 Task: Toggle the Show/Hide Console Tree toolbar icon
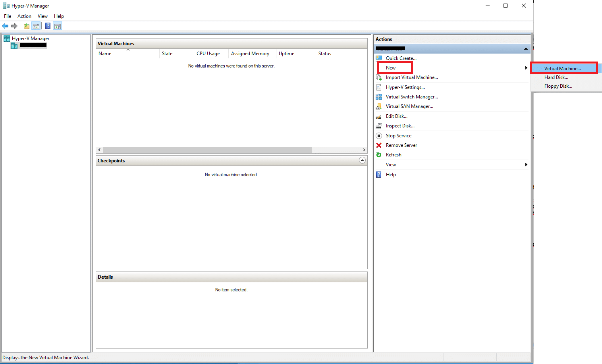(36, 26)
